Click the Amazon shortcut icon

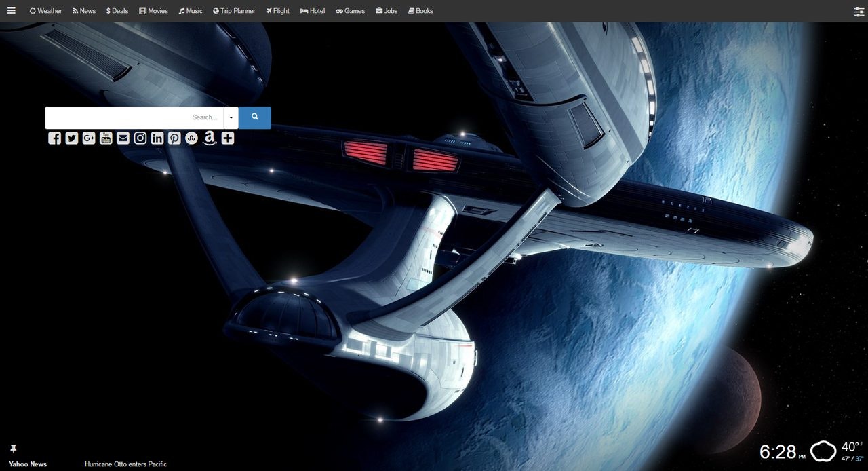(210, 138)
